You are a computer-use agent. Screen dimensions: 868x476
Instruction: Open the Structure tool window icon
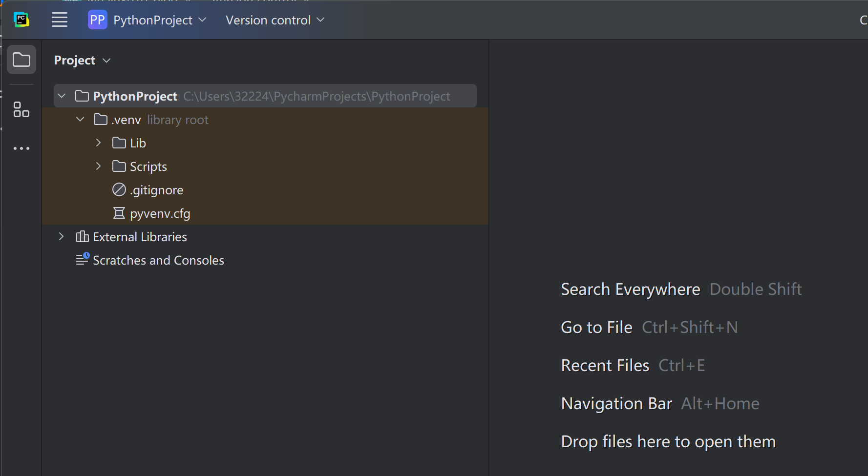coord(21,110)
